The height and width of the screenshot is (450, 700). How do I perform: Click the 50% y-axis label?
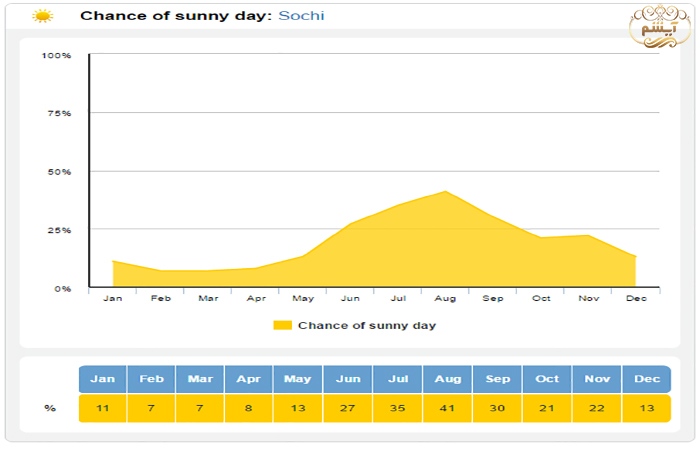point(59,172)
